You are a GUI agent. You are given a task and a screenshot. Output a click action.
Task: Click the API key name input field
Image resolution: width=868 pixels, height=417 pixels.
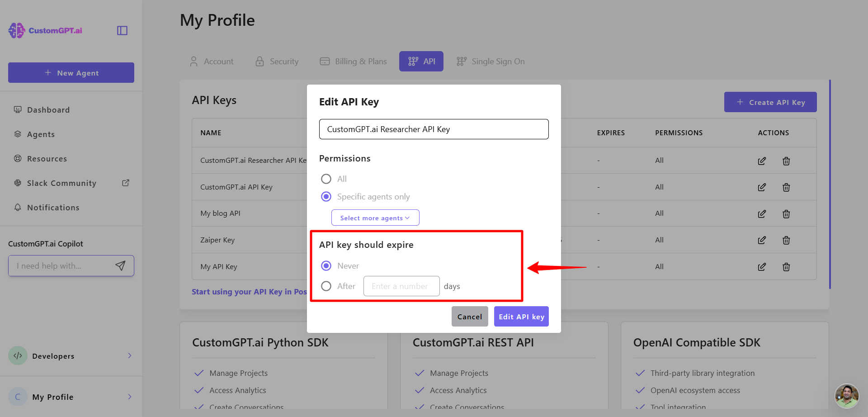[x=434, y=129]
